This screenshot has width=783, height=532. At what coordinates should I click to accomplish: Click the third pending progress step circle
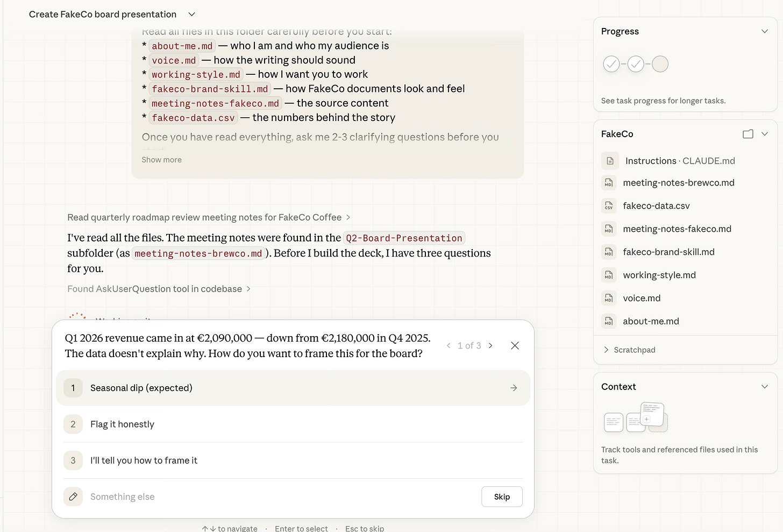(660, 64)
